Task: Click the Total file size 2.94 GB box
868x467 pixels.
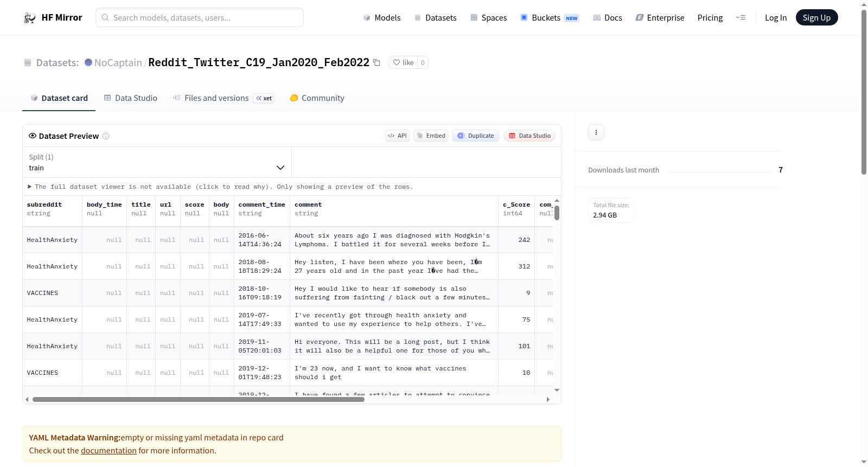Action: coord(611,210)
